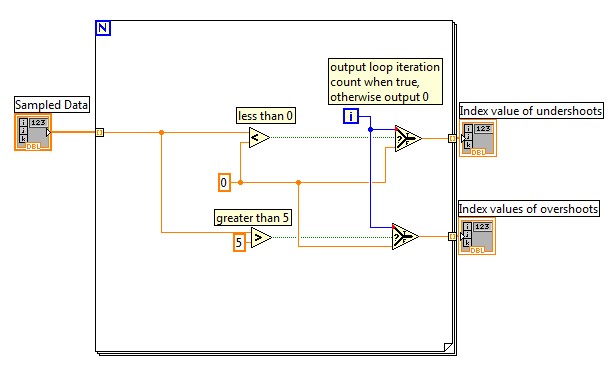Click the 'output loop iteration count' comment box
Screen dimensions: 616x380
(x=385, y=81)
